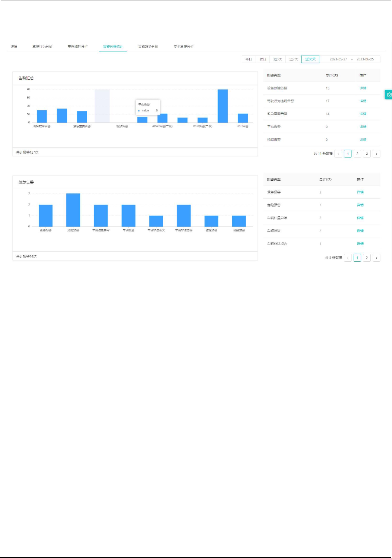392x558 pixels.
Task: Open 详情 link for 危险预警 row
Action: pyautogui.click(x=360, y=205)
